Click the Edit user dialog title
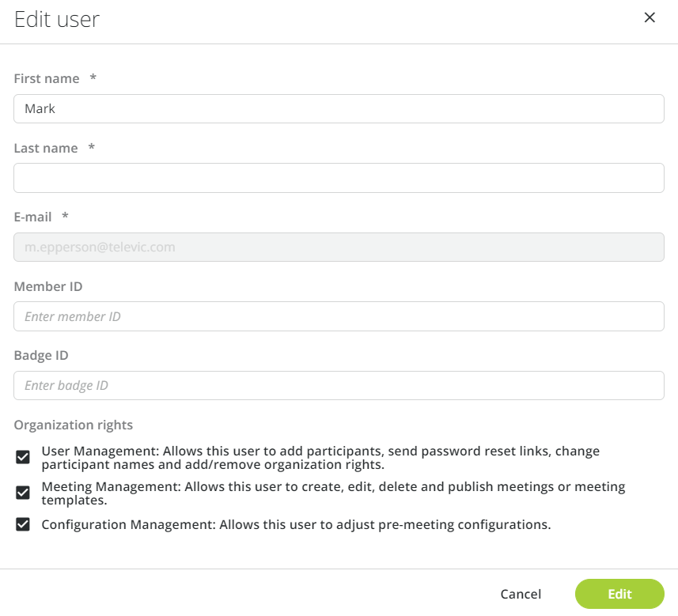The height and width of the screenshot is (616, 678). pyautogui.click(x=56, y=19)
